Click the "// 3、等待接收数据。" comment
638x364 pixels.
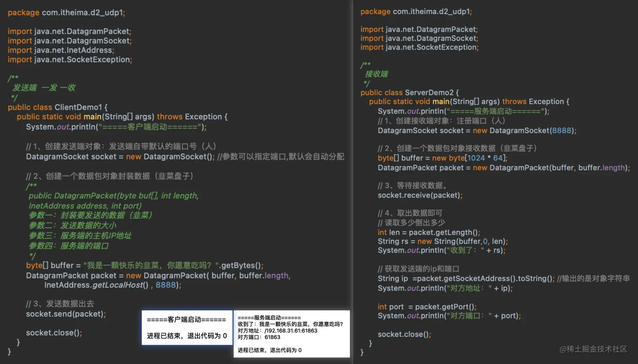413,186
